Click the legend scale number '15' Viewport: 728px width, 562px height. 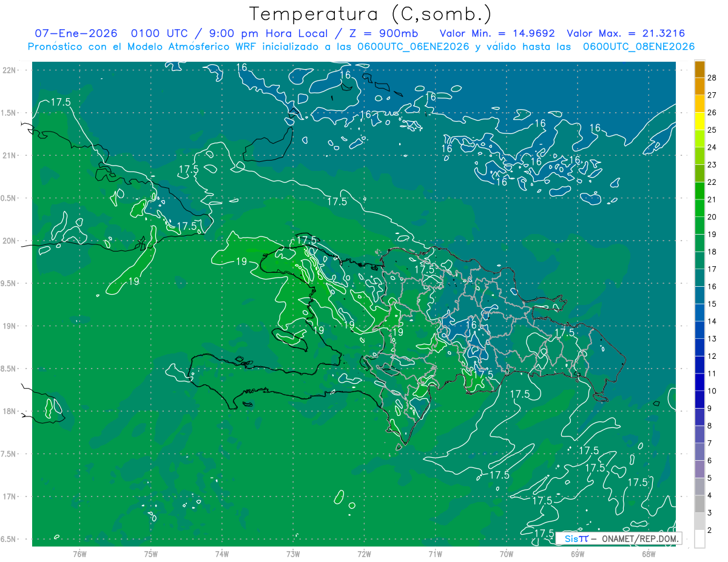pyautogui.click(x=712, y=304)
